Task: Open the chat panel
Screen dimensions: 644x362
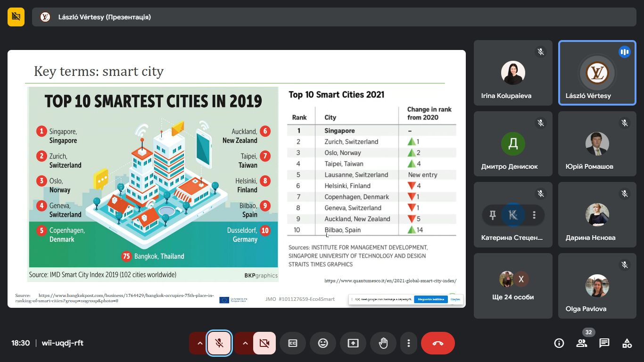Action: coord(604,343)
